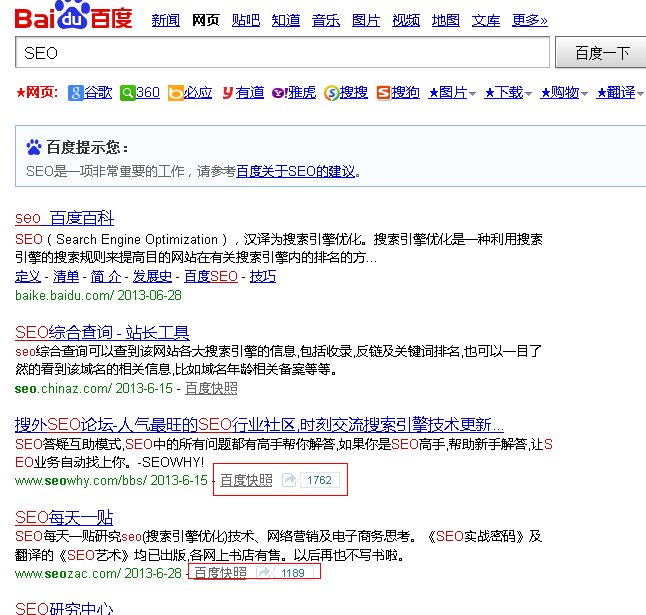646x615 pixels.
Task: Click the Bing 必应 icon
Action: pos(175,93)
